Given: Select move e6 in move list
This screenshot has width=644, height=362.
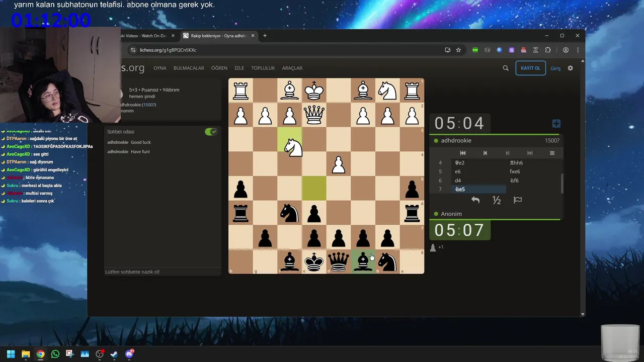Looking at the screenshot, I should [x=478, y=171].
